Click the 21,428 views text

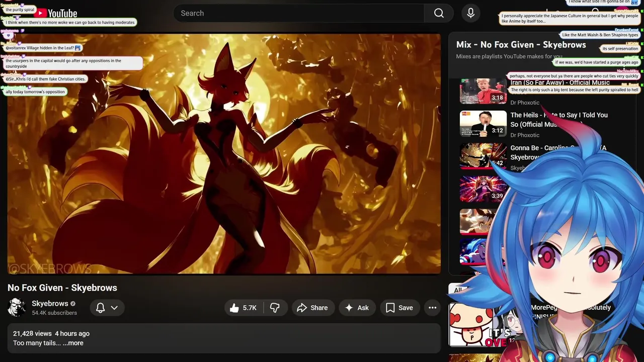click(32, 333)
